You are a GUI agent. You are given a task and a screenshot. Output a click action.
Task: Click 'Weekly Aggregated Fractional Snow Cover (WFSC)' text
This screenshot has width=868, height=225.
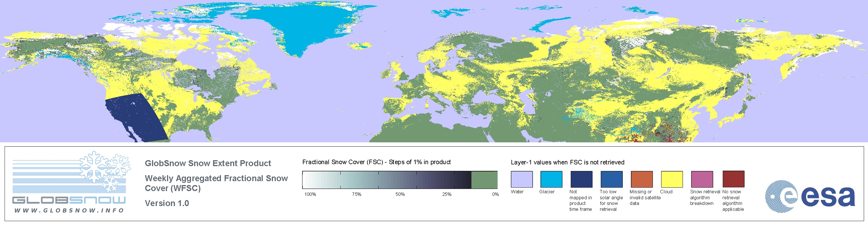click(216, 183)
